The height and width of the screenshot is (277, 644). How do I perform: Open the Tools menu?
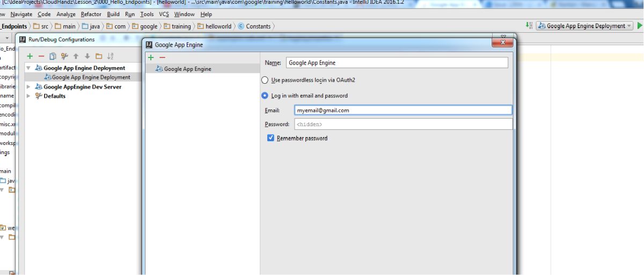pyautogui.click(x=147, y=14)
